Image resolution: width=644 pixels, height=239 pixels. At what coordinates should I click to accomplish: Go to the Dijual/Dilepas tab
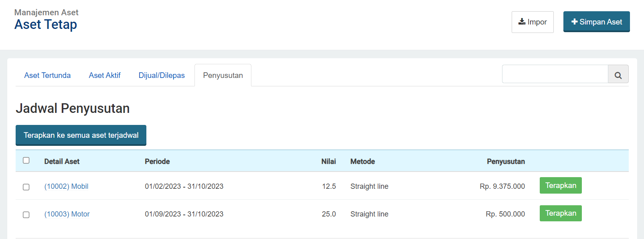162,76
